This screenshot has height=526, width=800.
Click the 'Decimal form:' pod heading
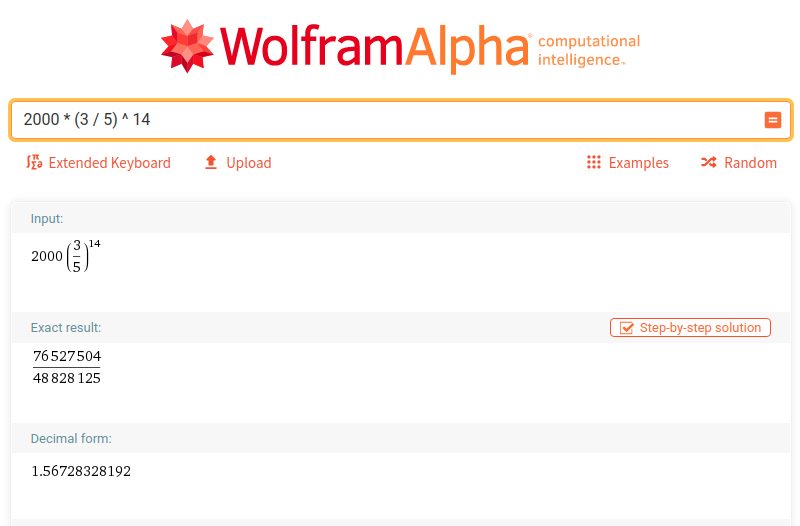point(71,438)
